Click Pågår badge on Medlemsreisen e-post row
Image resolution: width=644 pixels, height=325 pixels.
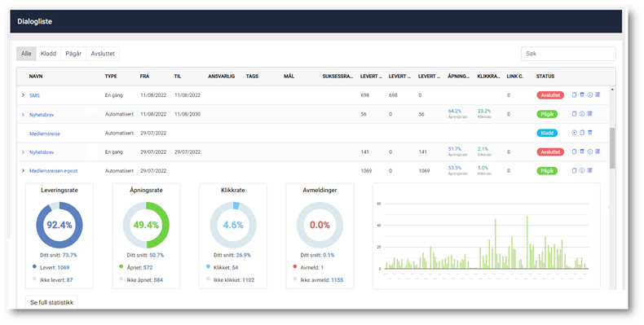click(x=547, y=171)
